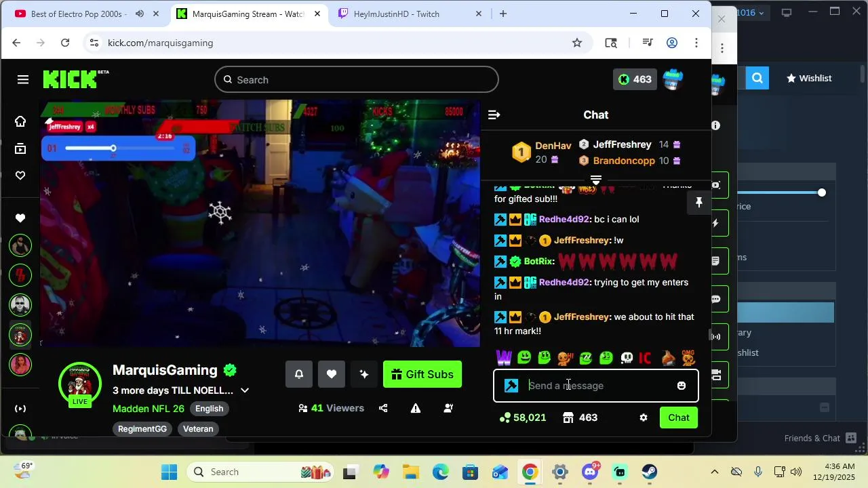Image resolution: width=868 pixels, height=488 pixels.
Task: Go to the Kick home icon in sidebar
Action: click(20, 121)
